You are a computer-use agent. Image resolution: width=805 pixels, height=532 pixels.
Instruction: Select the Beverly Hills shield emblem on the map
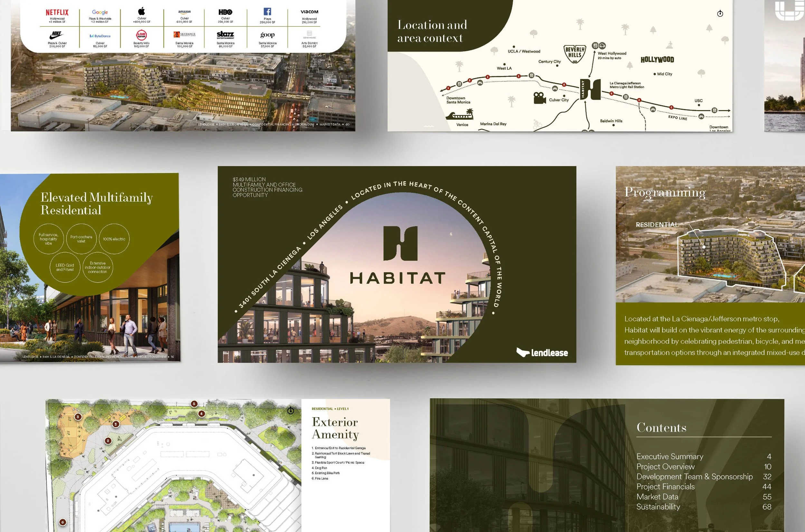(x=575, y=54)
